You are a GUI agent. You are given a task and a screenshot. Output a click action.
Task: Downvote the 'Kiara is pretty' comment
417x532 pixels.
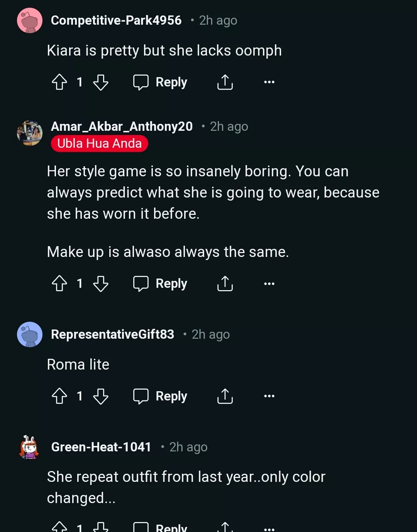pos(101,82)
